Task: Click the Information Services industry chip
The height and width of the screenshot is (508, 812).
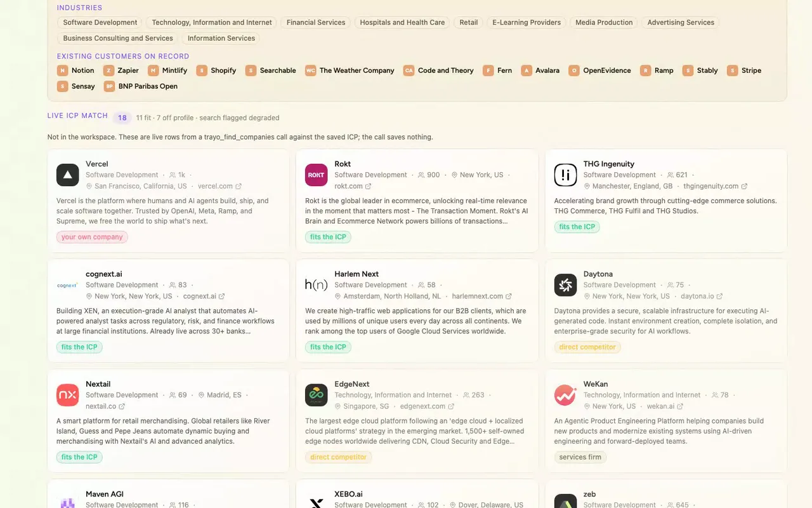Action: point(221,38)
